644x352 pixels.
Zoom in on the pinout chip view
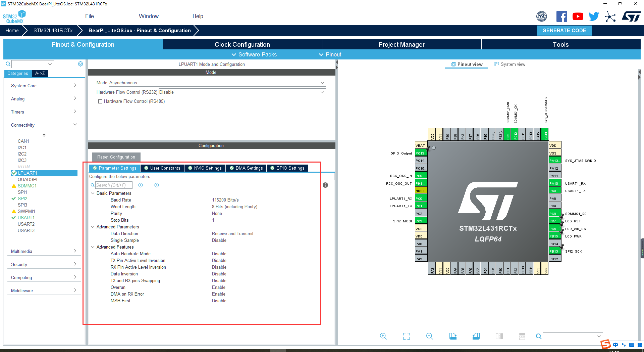[383, 336]
